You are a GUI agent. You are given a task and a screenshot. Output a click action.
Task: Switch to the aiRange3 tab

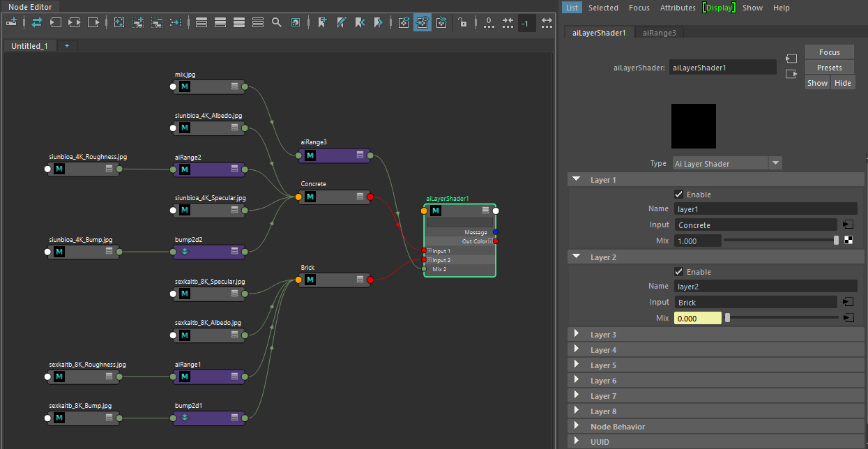(658, 32)
